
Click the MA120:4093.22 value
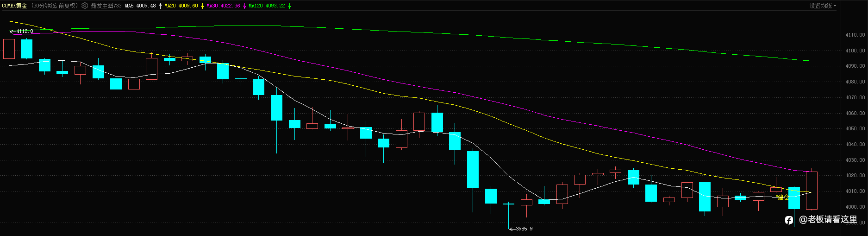(x=267, y=6)
